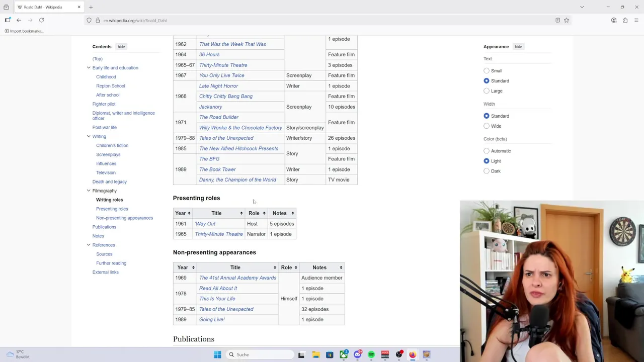
Task: Sort Presenting roles table by Title
Action: click(x=218, y=213)
